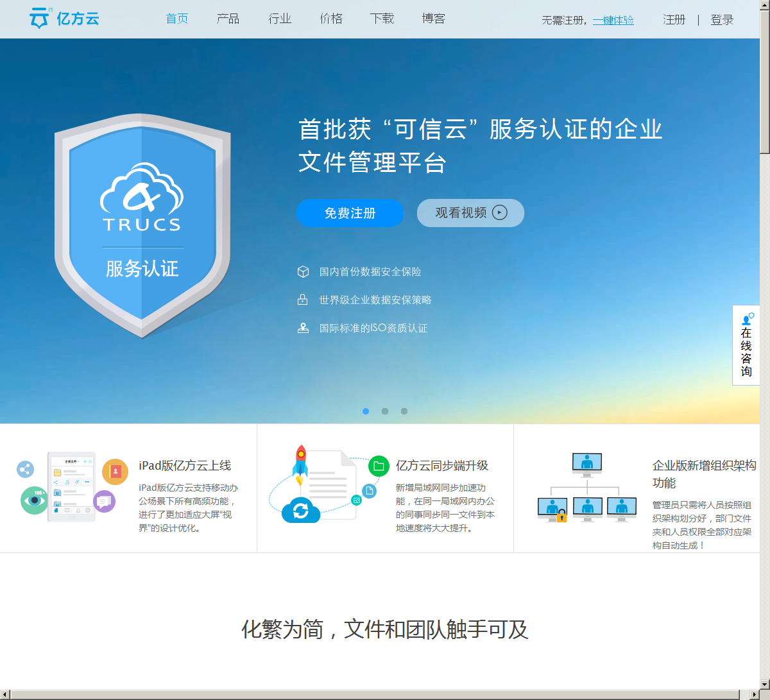Click the lock icon beside 世界级企业数据安保策略

303,300
